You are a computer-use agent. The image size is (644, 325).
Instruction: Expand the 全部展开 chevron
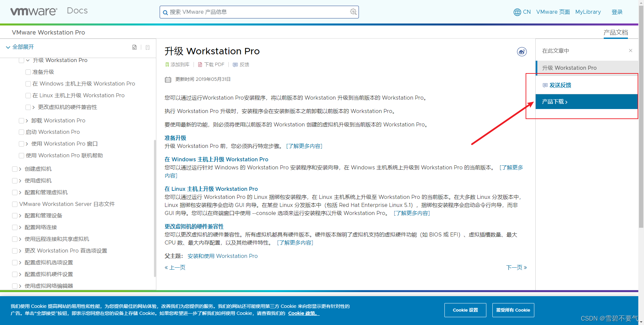8,47
